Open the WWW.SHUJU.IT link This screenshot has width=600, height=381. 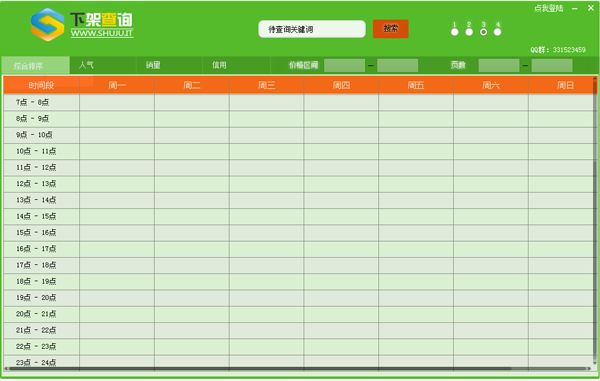[102, 33]
